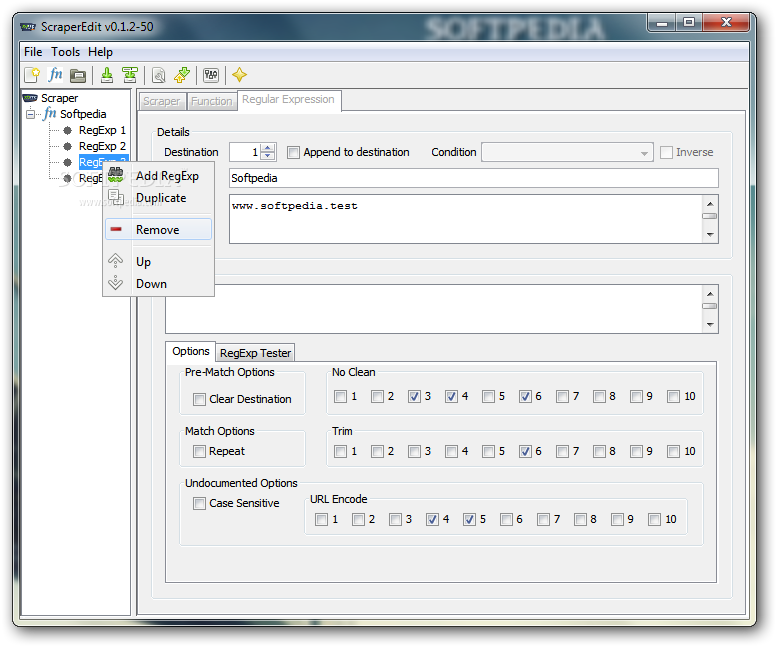
Task: Select RegExp 1 in the tree
Action: (103, 130)
